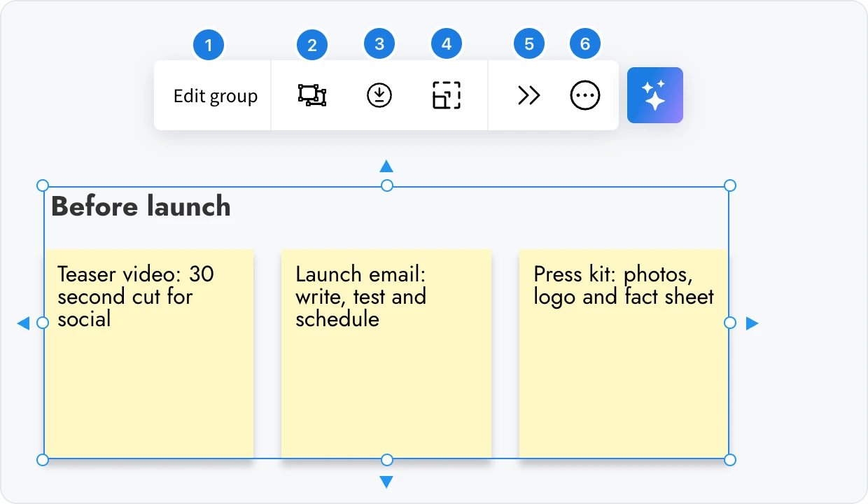The width and height of the screenshot is (868, 504).
Task: Click the blue right arrow beside selection
Action: click(752, 323)
